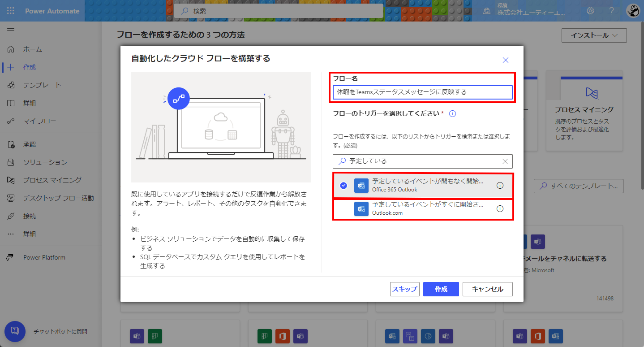
Task: Collapse the left navigation hamburger menu
Action: (11, 31)
